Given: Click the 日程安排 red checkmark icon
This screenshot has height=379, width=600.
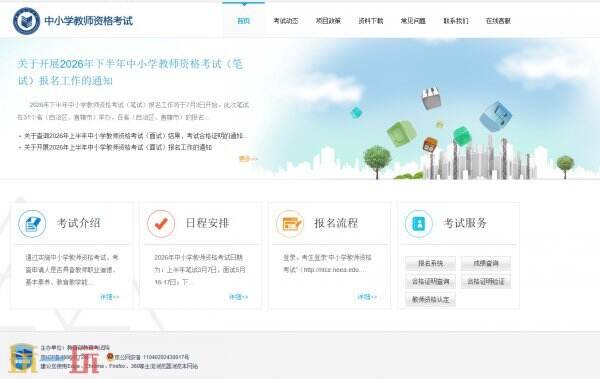Looking at the screenshot, I should point(161,223).
